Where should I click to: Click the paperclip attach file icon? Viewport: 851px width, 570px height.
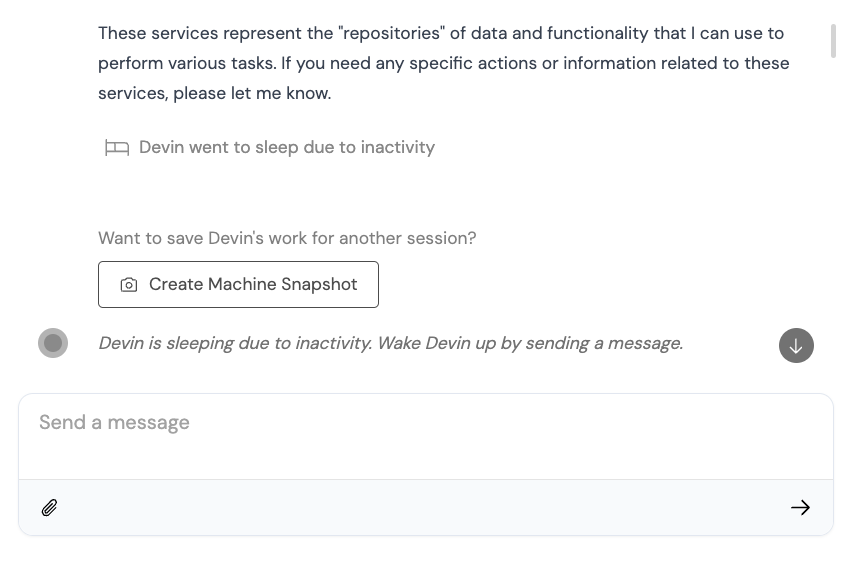[x=49, y=508]
